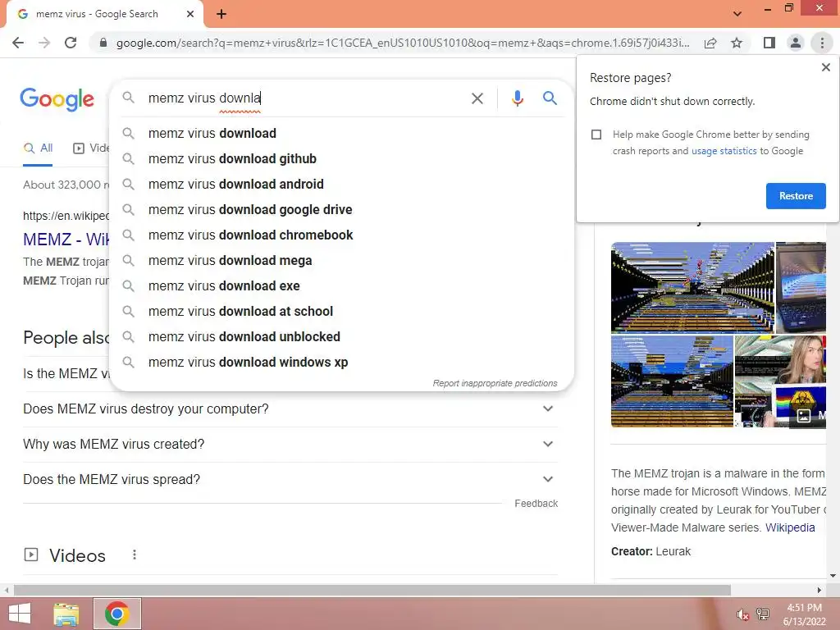Open a new tab with plus button

click(x=221, y=14)
